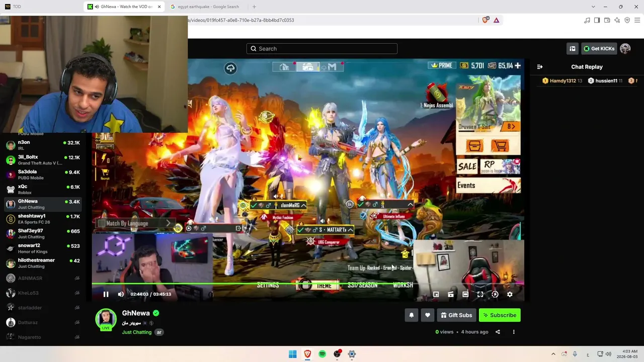644x362 pixels.
Task: Open hilothestreamer channel from sidebar
Action: [x=43, y=263]
